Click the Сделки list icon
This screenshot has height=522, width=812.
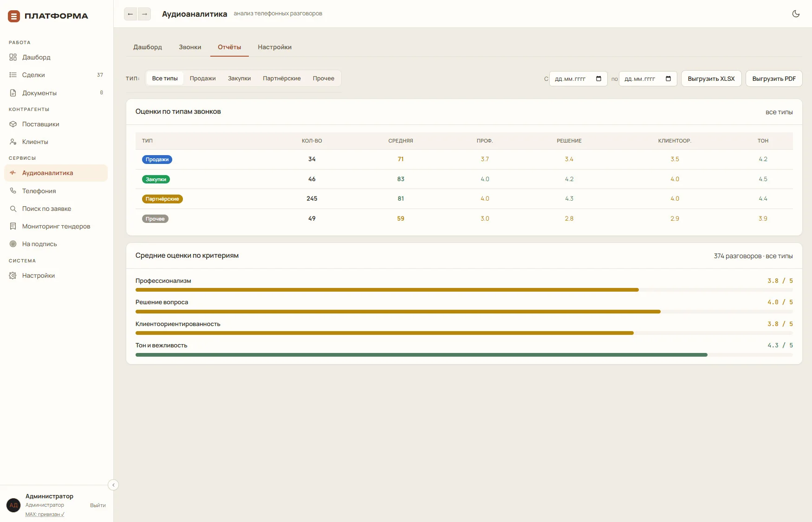13,75
